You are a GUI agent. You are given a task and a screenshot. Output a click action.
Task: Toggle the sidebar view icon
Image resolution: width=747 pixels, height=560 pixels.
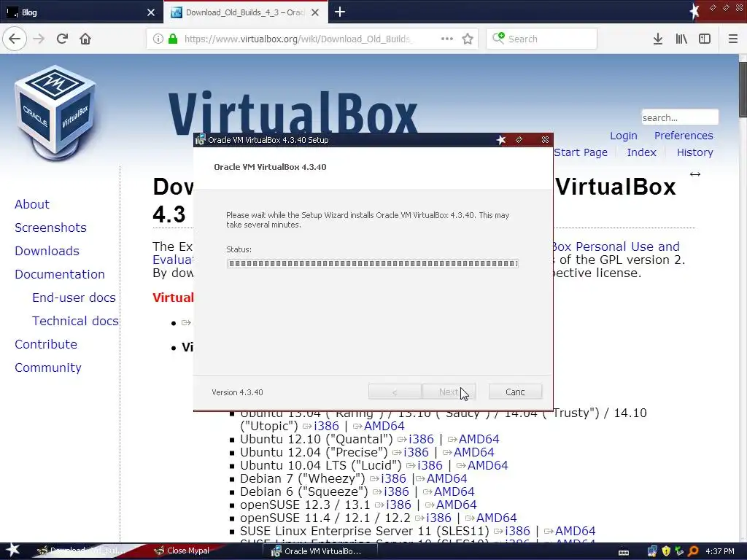(x=705, y=39)
